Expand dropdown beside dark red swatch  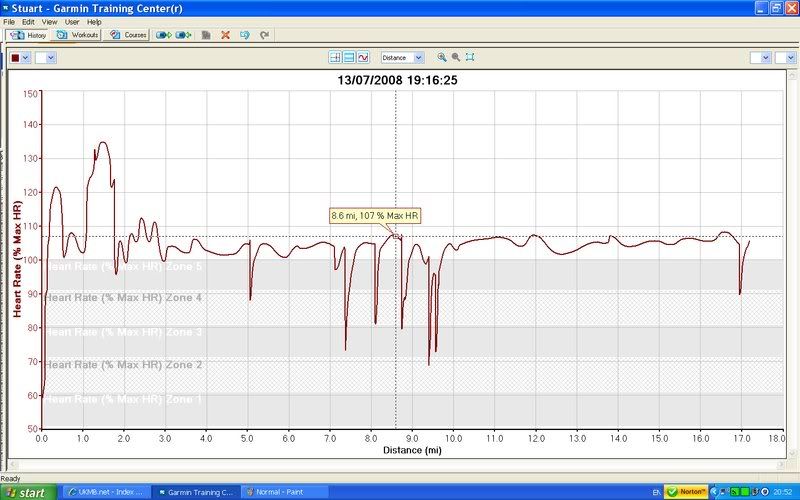[26, 58]
